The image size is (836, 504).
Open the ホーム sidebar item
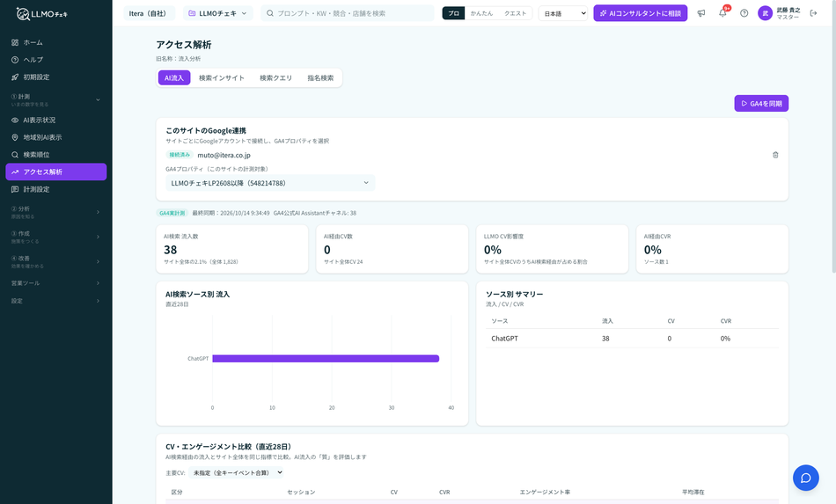[x=56, y=42]
